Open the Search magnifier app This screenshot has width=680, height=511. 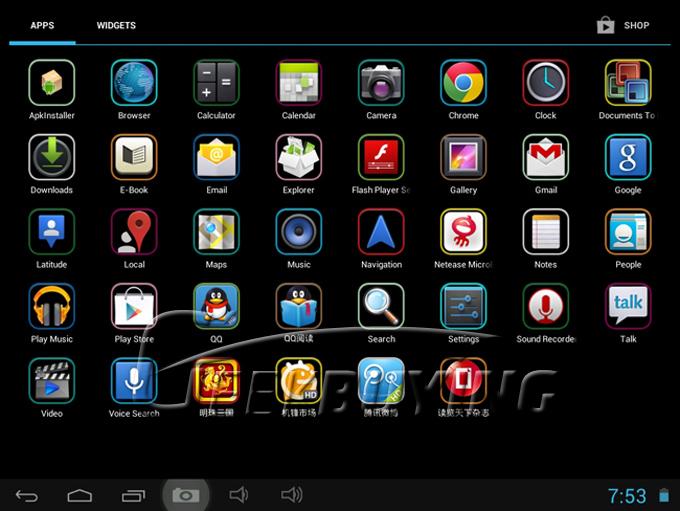click(381, 306)
